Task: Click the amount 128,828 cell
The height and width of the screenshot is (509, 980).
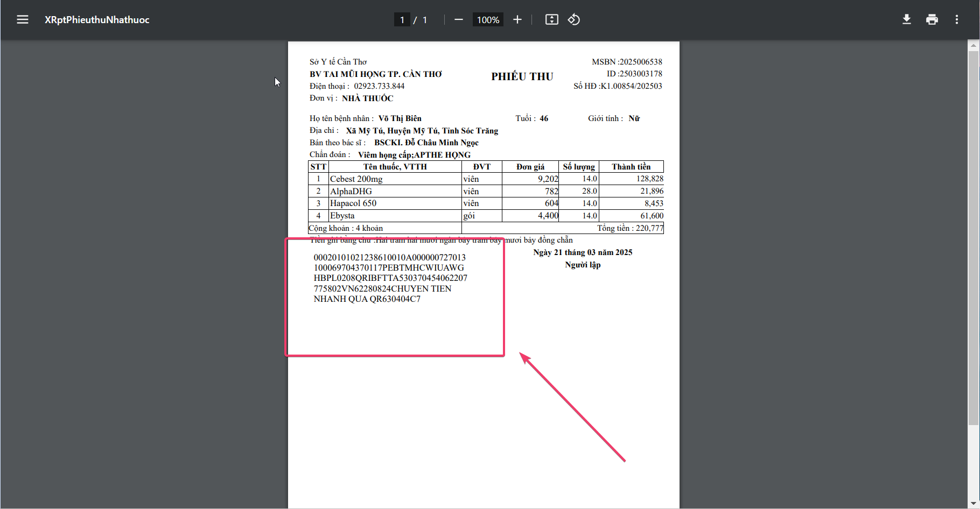Action: tap(631, 179)
